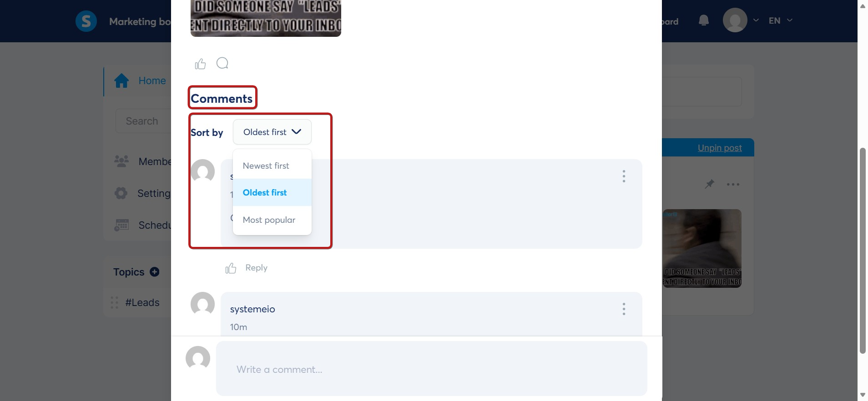Add a new topic with plus icon

[155, 272]
